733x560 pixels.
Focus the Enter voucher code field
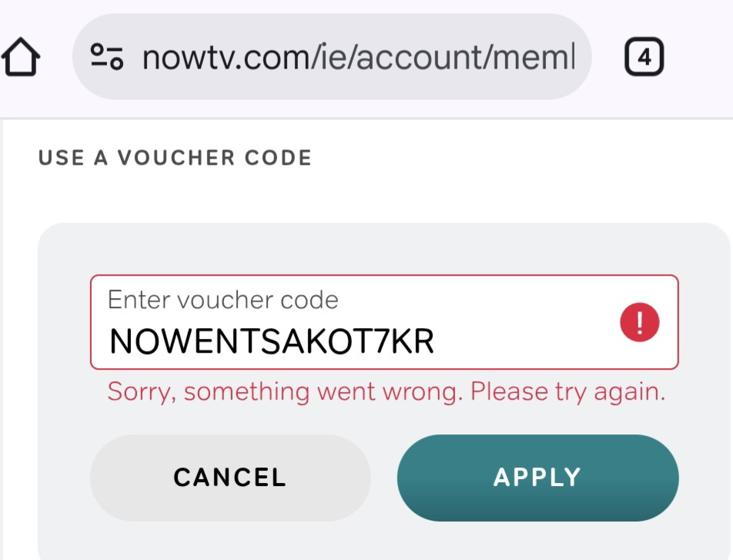(384, 322)
